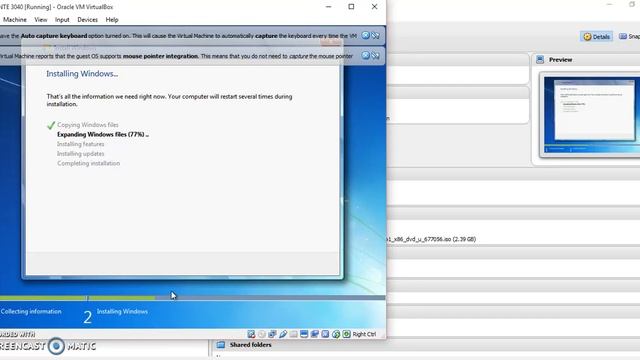Click the 'Right Ctrl' host key label
The width and height of the screenshot is (640, 360).
point(364,334)
